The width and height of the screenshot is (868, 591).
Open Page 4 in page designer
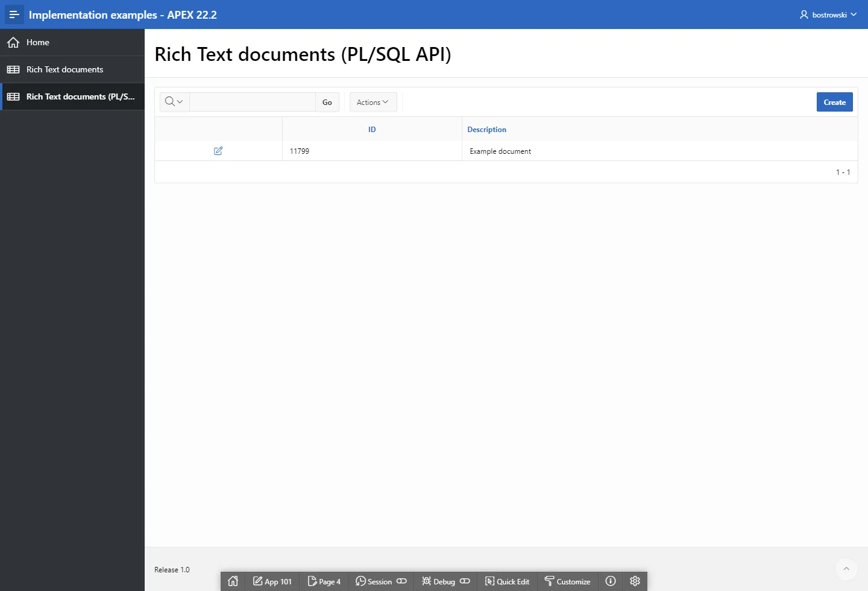[324, 581]
